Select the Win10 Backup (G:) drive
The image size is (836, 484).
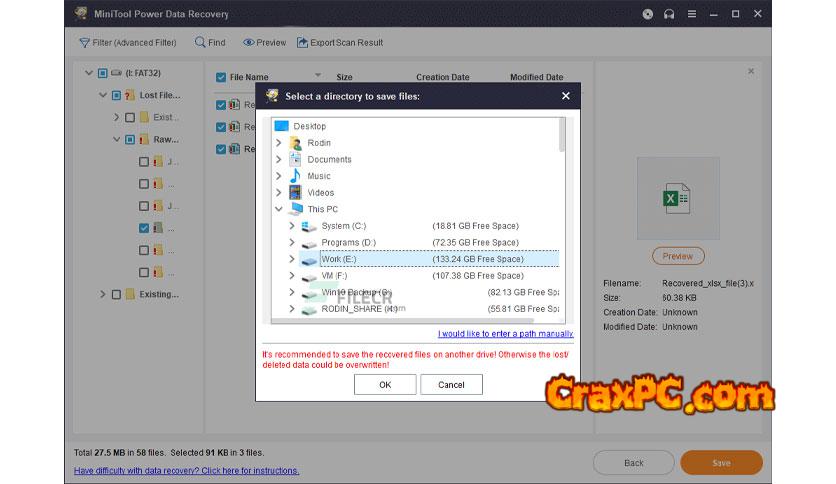(x=356, y=292)
